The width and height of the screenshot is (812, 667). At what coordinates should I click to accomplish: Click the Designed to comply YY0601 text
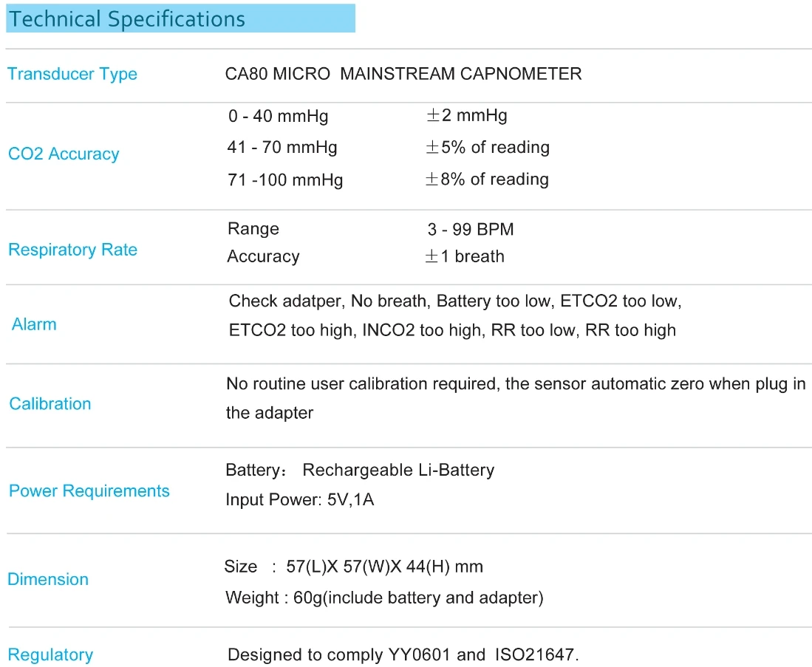click(403, 654)
